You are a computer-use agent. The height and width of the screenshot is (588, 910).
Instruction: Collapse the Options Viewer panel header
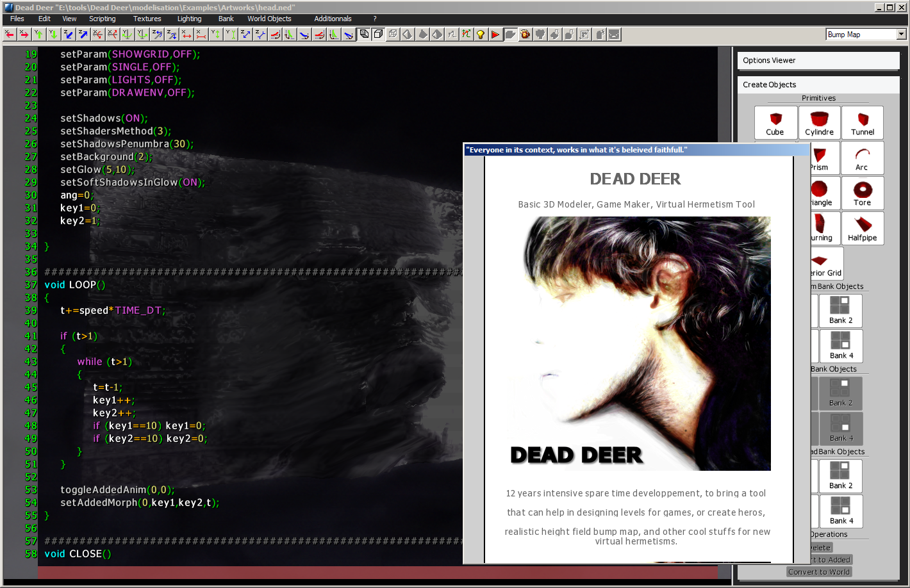pos(818,60)
